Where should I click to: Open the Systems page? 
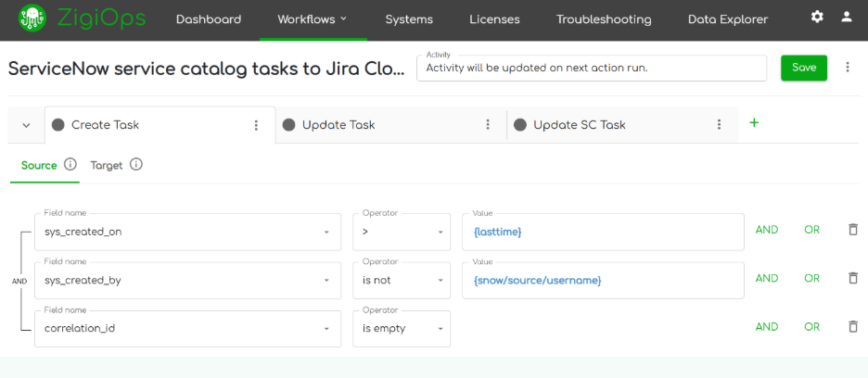(x=409, y=19)
